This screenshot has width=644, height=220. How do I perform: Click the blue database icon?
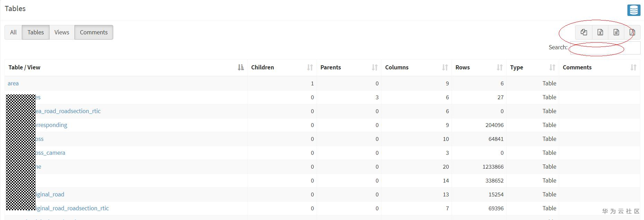(x=634, y=10)
